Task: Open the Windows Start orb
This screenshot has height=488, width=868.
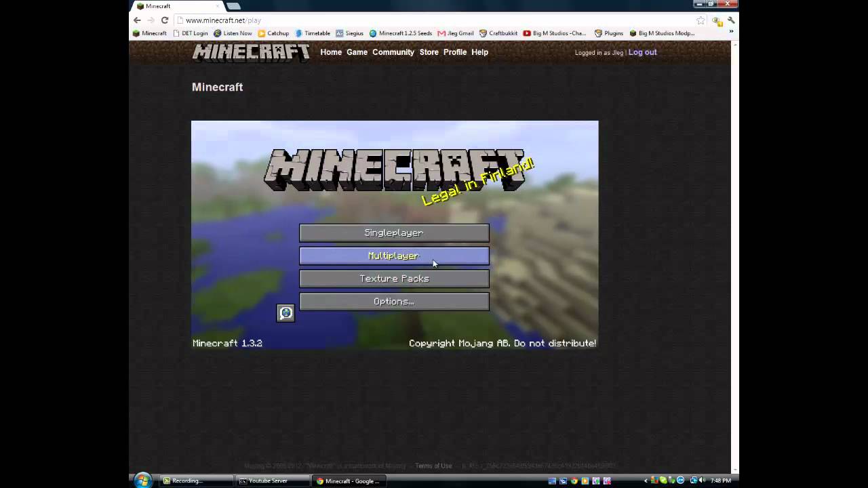Action: point(142,481)
